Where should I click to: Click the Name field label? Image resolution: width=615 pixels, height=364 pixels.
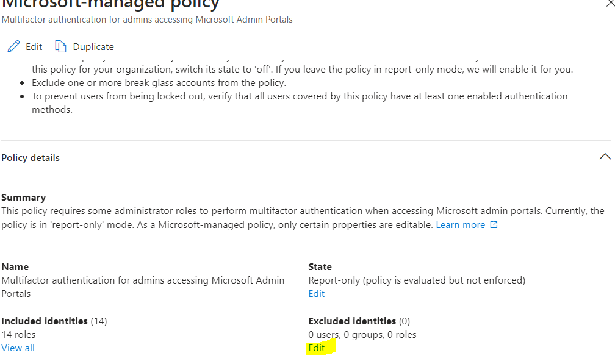(15, 267)
